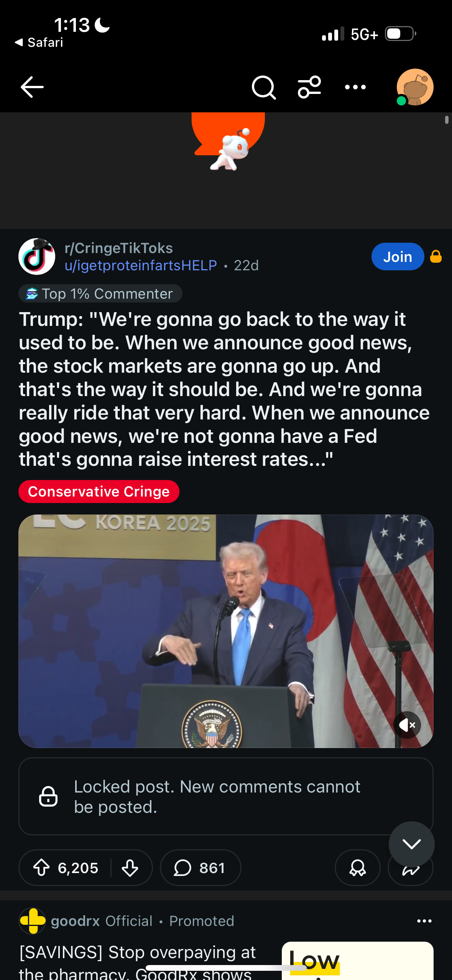Open the profile avatar menu

tap(415, 87)
